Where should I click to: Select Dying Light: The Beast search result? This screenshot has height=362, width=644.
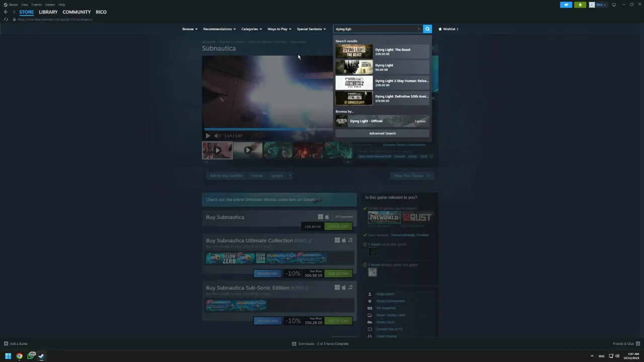pyautogui.click(x=382, y=51)
